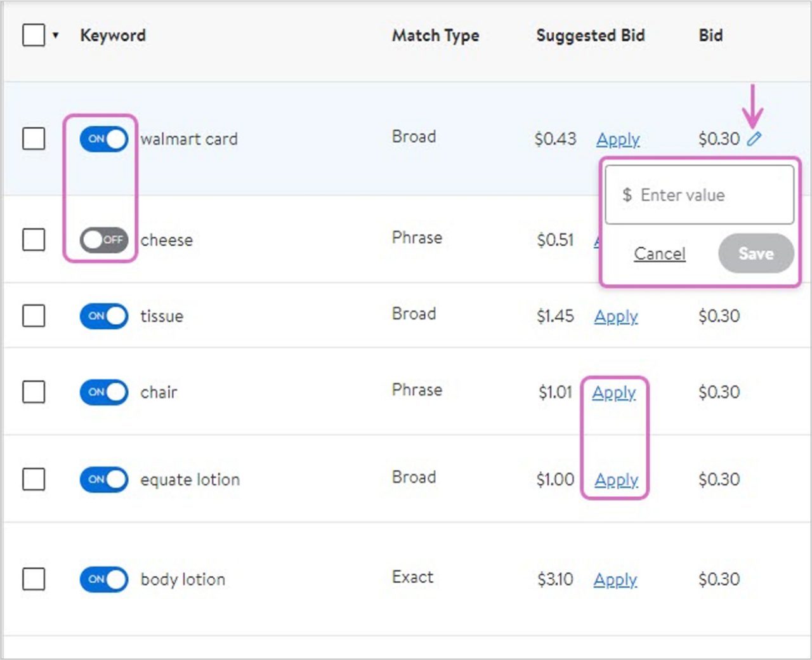Image resolution: width=812 pixels, height=660 pixels.
Task: Click the Save button in the bid popup
Action: [x=756, y=253]
